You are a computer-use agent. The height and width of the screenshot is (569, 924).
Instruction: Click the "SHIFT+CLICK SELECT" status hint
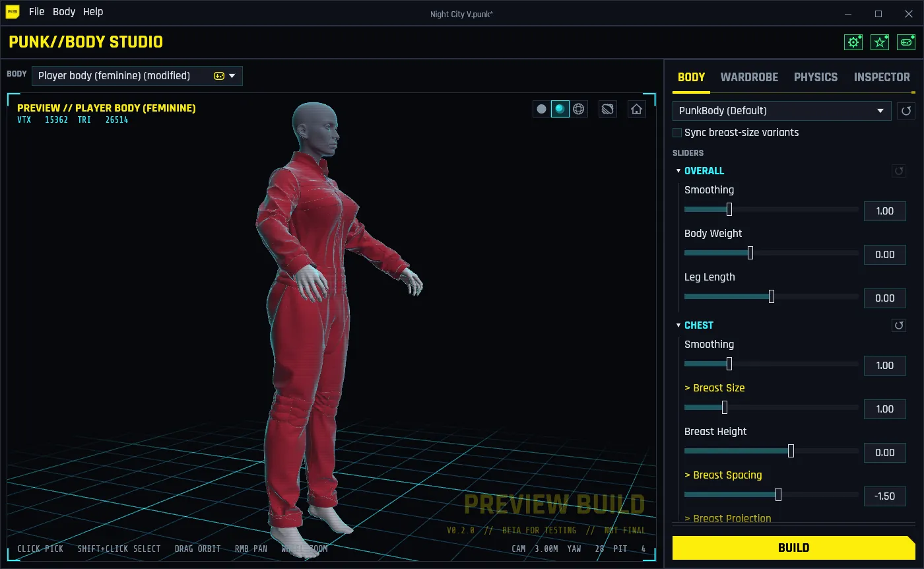(119, 549)
